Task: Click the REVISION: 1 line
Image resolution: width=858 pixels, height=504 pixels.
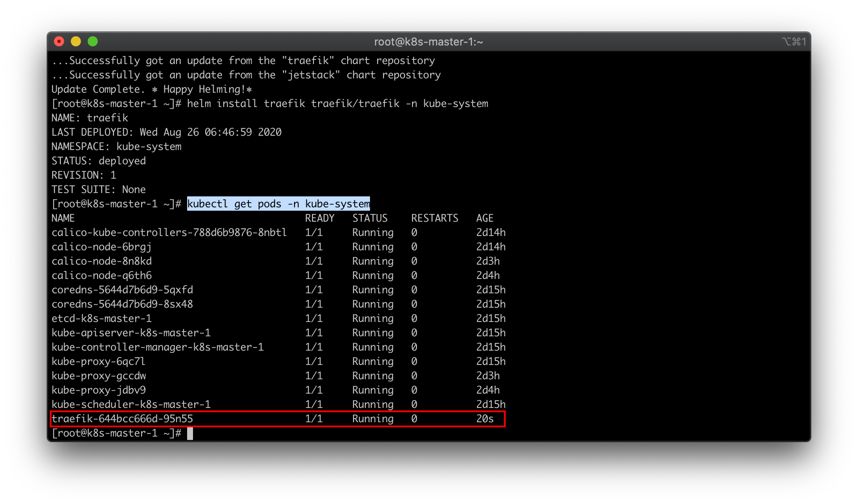Action: click(x=83, y=175)
